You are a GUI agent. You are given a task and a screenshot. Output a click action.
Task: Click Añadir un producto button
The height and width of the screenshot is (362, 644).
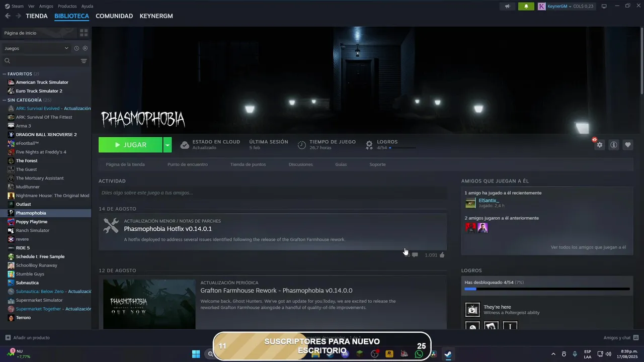coord(27,338)
